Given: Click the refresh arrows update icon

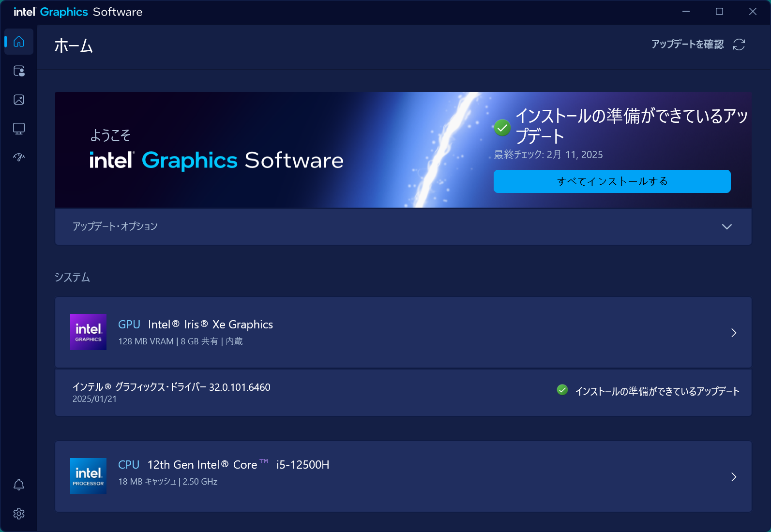Looking at the screenshot, I should pos(739,44).
